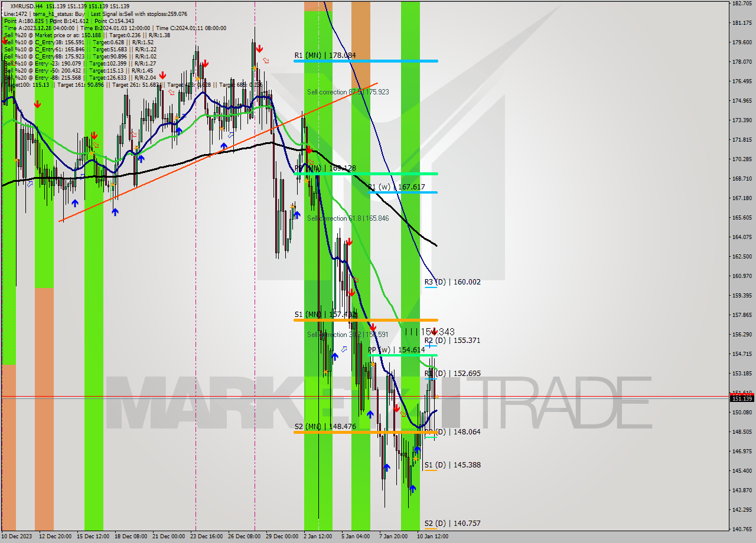Image resolution: width=756 pixels, height=543 pixels.
Task: Select the light-blue R1 (w) pivot line
Action: click(402, 192)
